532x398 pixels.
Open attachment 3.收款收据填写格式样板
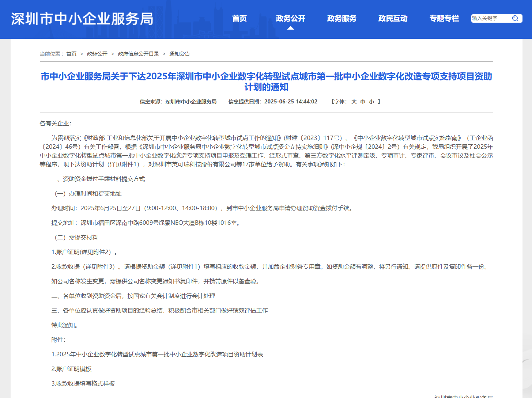click(83, 383)
